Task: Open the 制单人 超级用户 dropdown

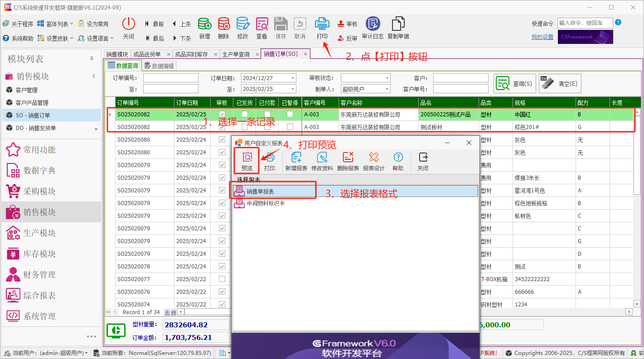Action: (387, 89)
